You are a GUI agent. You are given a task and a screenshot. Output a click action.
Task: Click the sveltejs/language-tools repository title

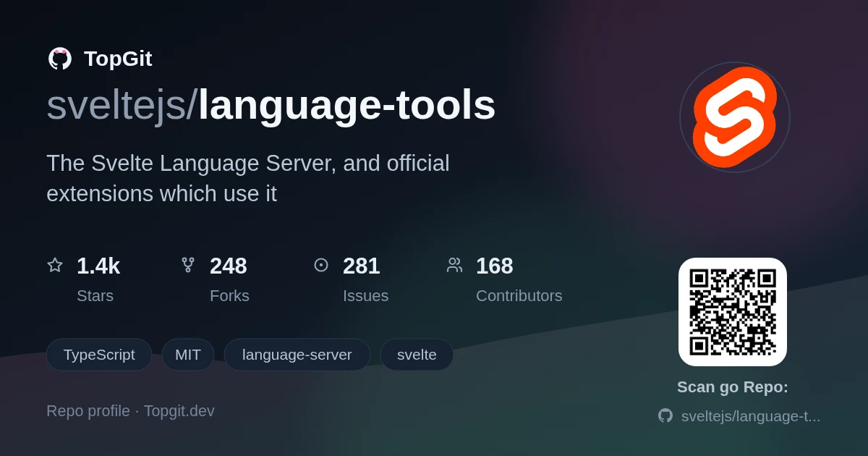point(271,105)
